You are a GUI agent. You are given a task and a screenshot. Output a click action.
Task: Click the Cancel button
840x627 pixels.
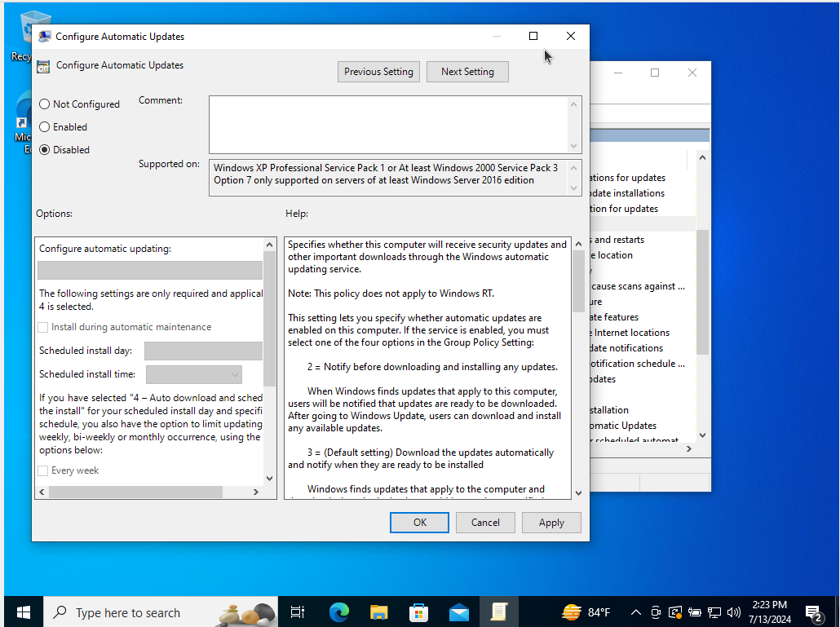pyautogui.click(x=485, y=523)
